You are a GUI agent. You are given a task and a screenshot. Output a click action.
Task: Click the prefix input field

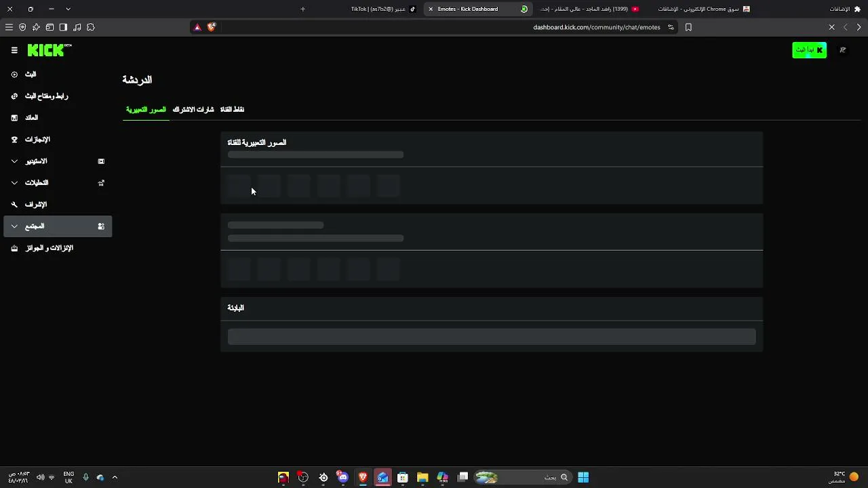click(x=492, y=337)
